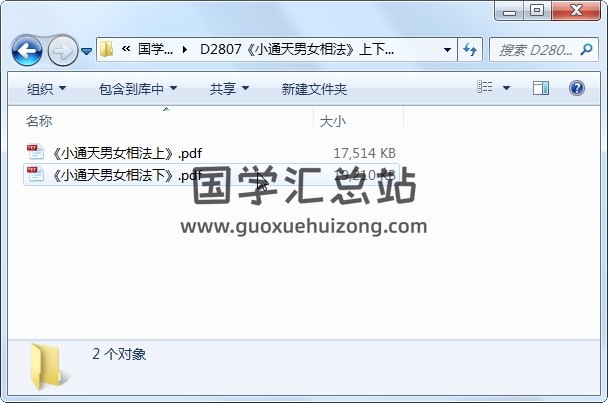Screen dimensions: 608x403
Task: Click the 新建文件夹 button
Action: tap(314, 89)
